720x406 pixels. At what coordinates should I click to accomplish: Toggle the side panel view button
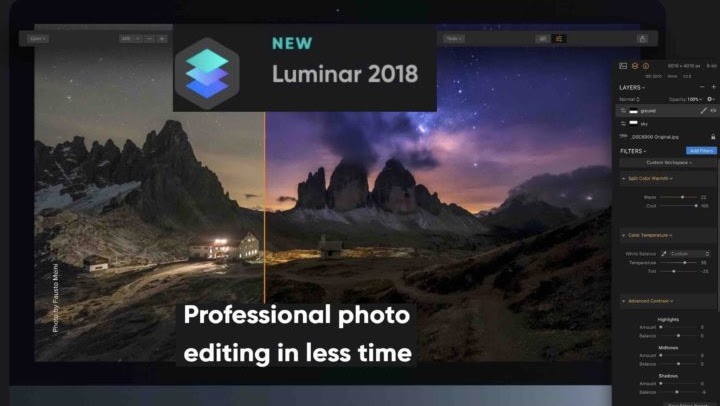pyautogui.click(x=559, y=39)
